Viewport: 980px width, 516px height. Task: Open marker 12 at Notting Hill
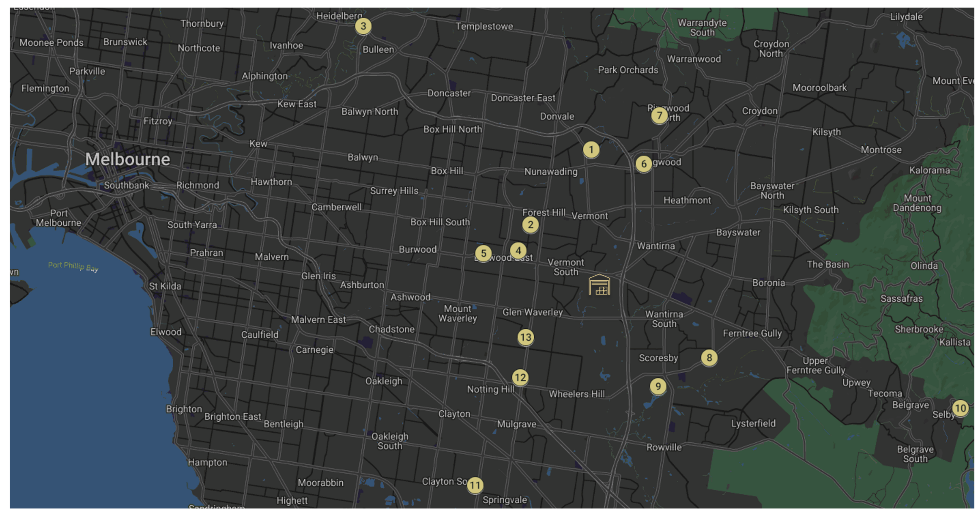pos(520,377)
